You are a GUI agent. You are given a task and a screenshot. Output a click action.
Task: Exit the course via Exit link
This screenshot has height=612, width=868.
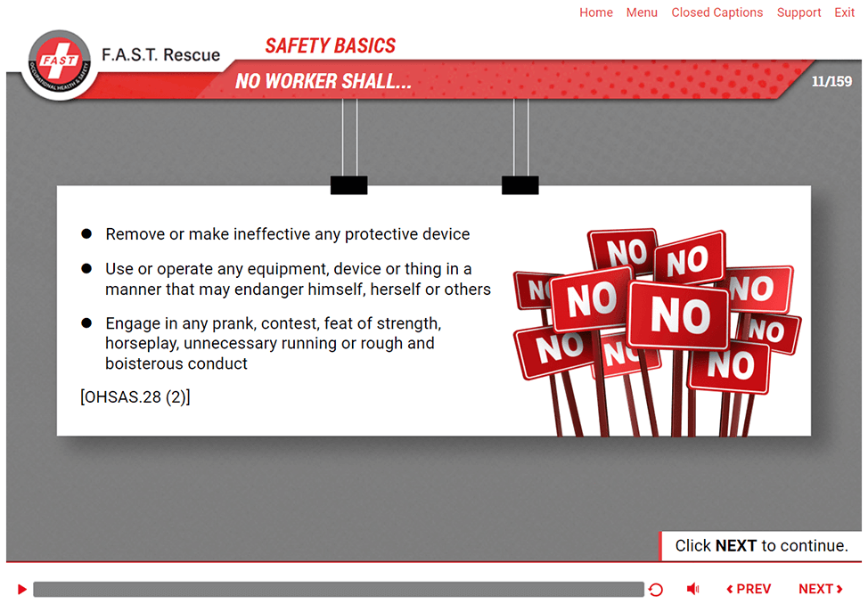pyautogui.click(x=844, y=12)
